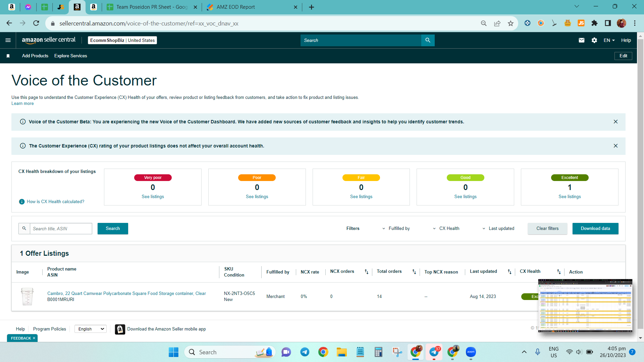The height and width of the screenshot is (362, 644).
Task: Close the FEEDBACK tab
Action: pos(34,338)
